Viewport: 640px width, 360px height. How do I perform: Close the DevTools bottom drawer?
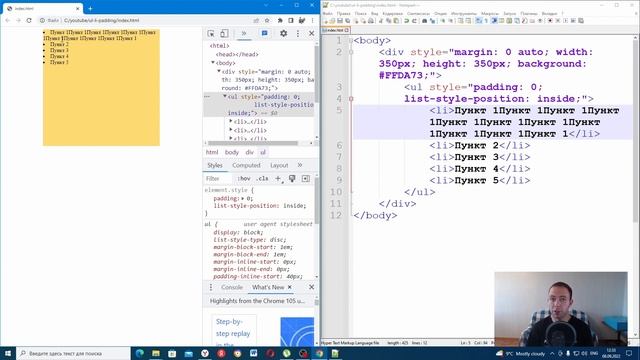[311, 287]
